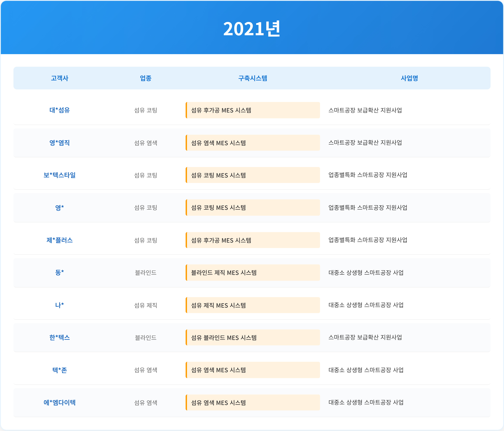Click customer name 동*
Image resolution: width=504 pixels, height=431 pixels.
[x=59, y=273]
